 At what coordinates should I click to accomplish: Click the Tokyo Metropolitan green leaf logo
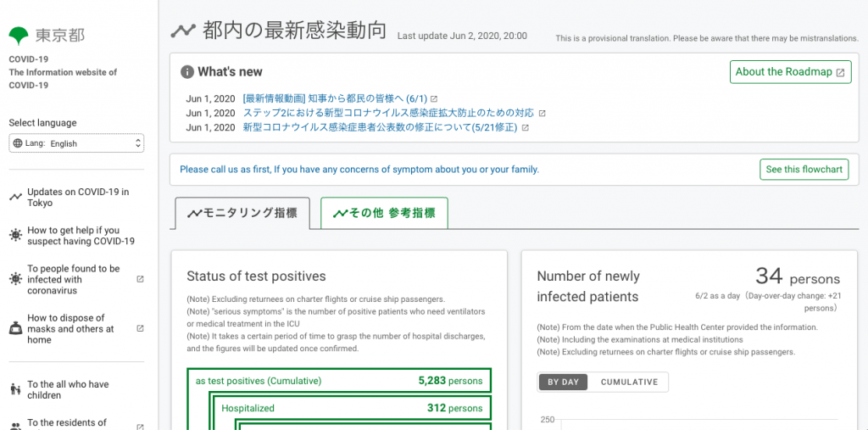[19, 35]
